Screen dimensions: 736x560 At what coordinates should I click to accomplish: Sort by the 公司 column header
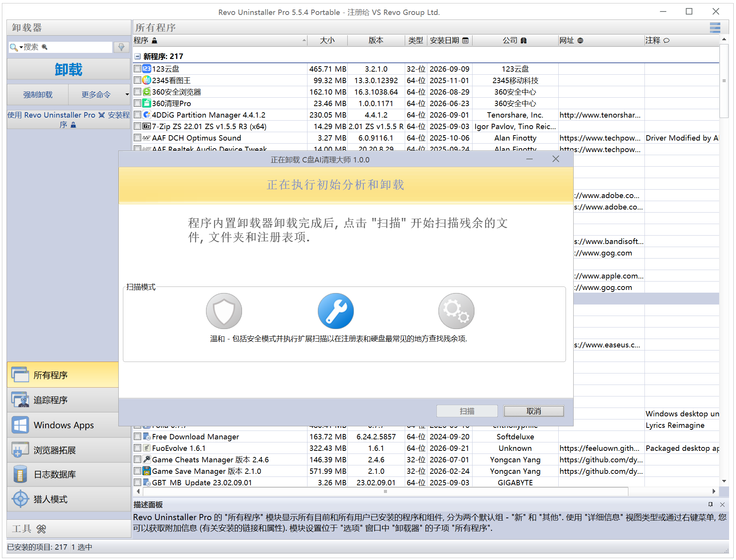pos(515,40)
